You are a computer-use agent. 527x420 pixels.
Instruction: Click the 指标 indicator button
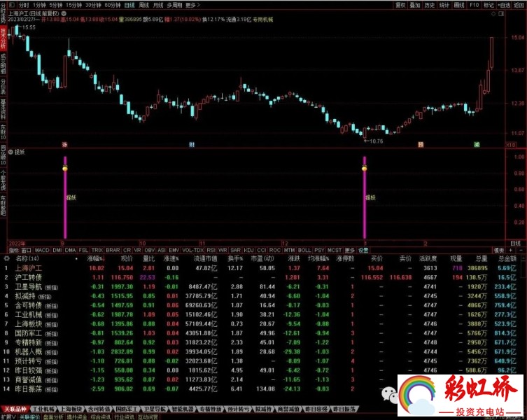pos(14,250)
